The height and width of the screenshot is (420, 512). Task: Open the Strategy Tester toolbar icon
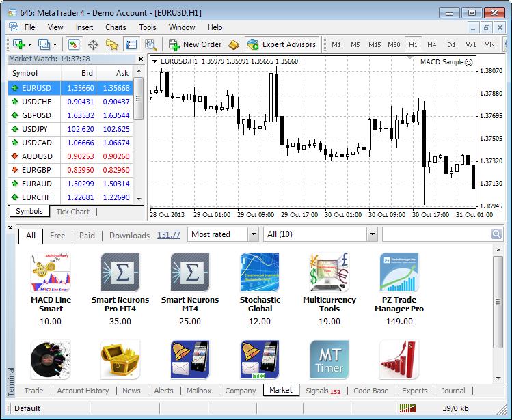(151, 44)
